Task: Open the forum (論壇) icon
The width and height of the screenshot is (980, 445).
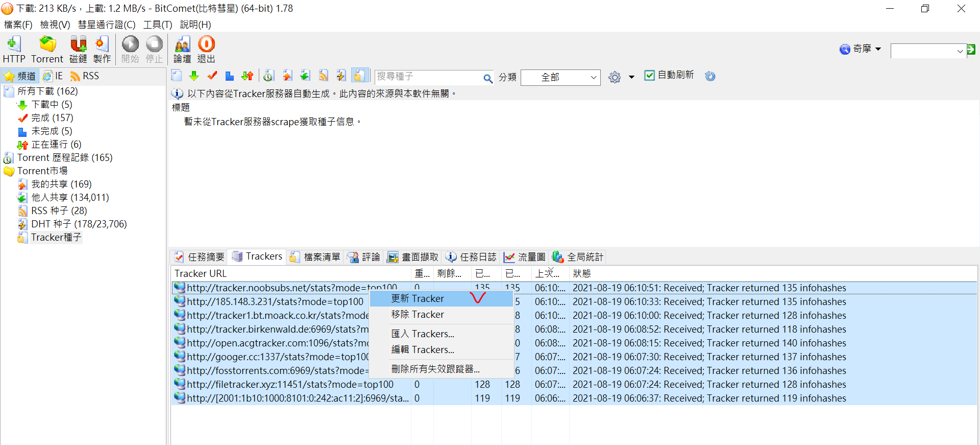Action: pos(182,50)
